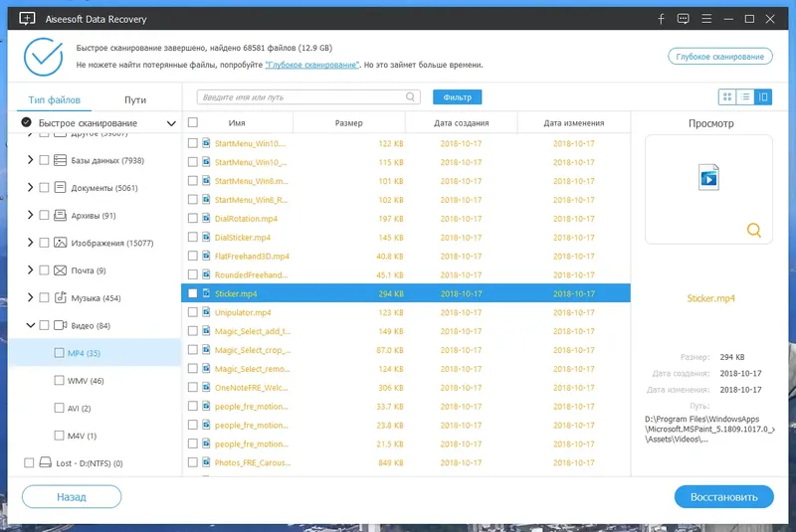Collapse the Видео (84) category
This screenshot has height=532, width=796.
31,325
